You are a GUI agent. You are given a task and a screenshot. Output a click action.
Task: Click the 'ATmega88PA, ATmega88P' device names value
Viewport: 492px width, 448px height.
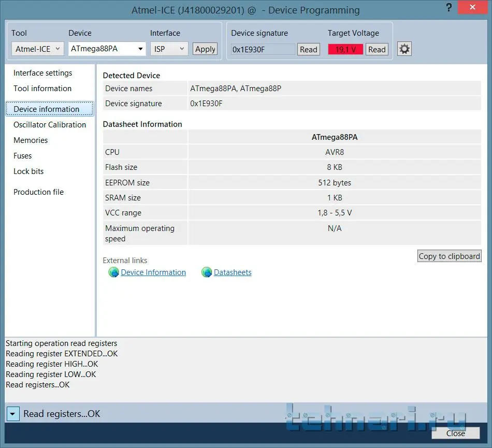236,89
